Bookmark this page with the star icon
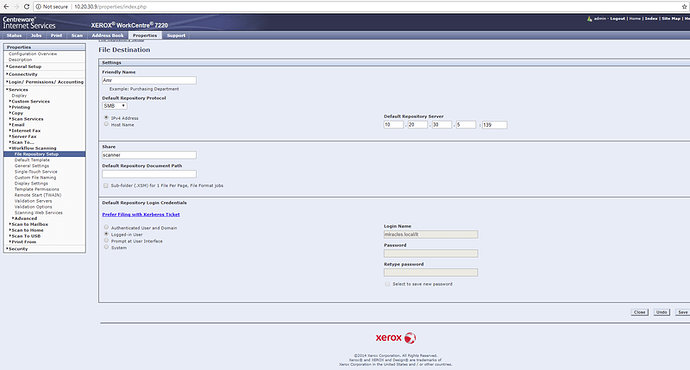Screen dimensions: 690x370 (684, 7)
